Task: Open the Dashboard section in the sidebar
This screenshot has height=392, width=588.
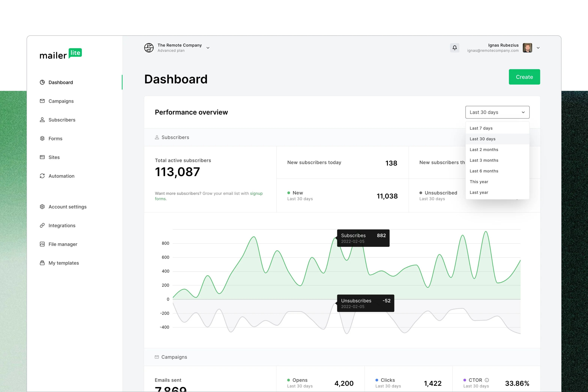Action: [x=61, y=82]
